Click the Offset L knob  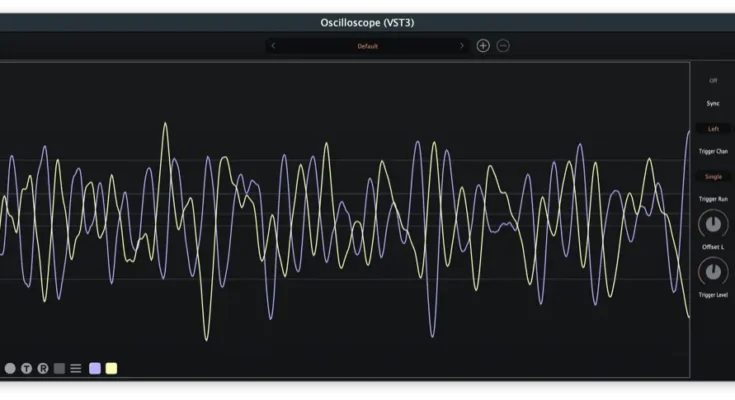pos(713,224)
